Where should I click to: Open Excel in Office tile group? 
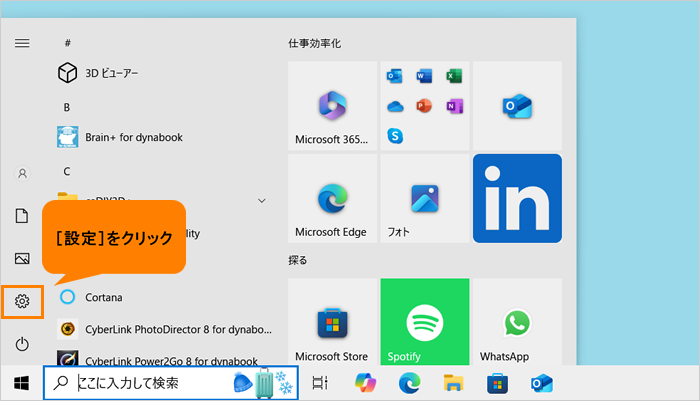click(x=454, y=76)
